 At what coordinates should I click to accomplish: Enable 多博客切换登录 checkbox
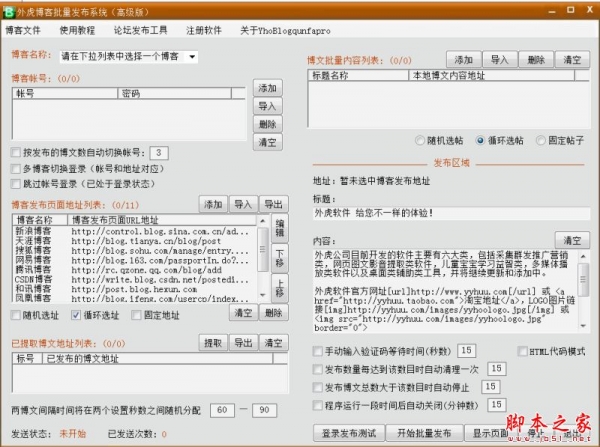pyautogui.click(x=16, y=168)
